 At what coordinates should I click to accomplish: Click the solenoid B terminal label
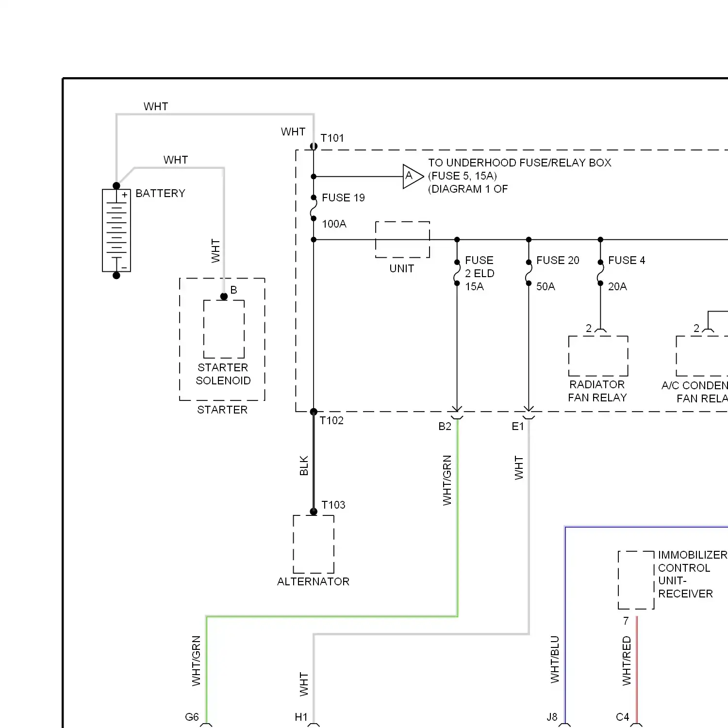coord(233,290)
